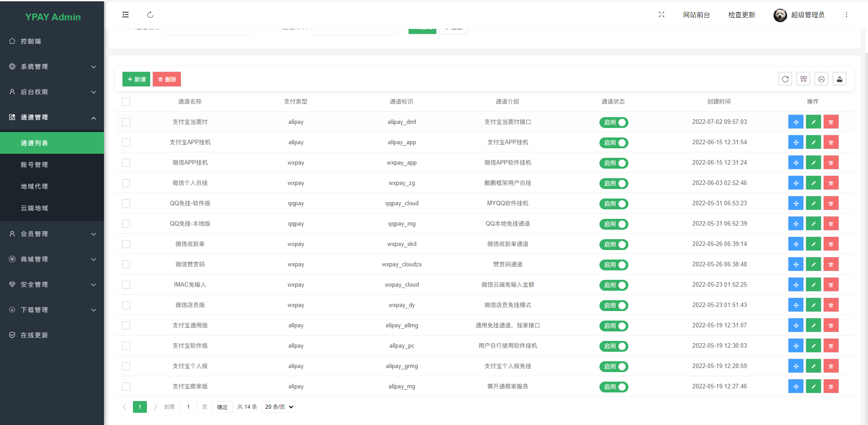Click the sidebar collapse icon in header
This screenshot has width=868, height=425.
(x=125, y=15)
